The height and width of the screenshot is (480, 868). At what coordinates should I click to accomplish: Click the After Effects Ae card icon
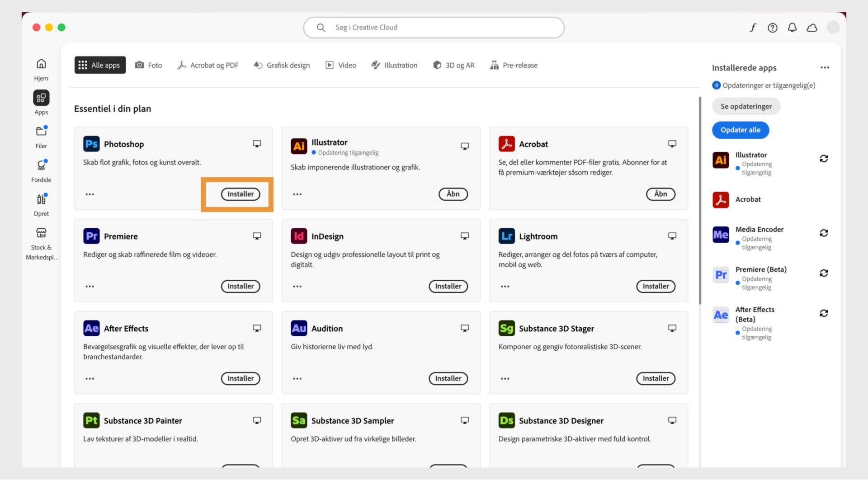[x=91, y=328]
